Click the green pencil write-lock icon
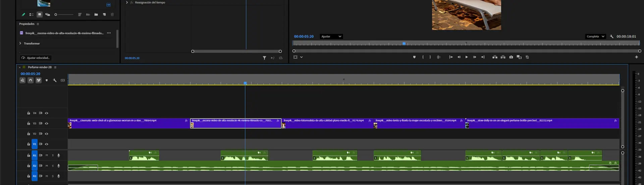This screenshot has width=644, height=185. point(23,14)
